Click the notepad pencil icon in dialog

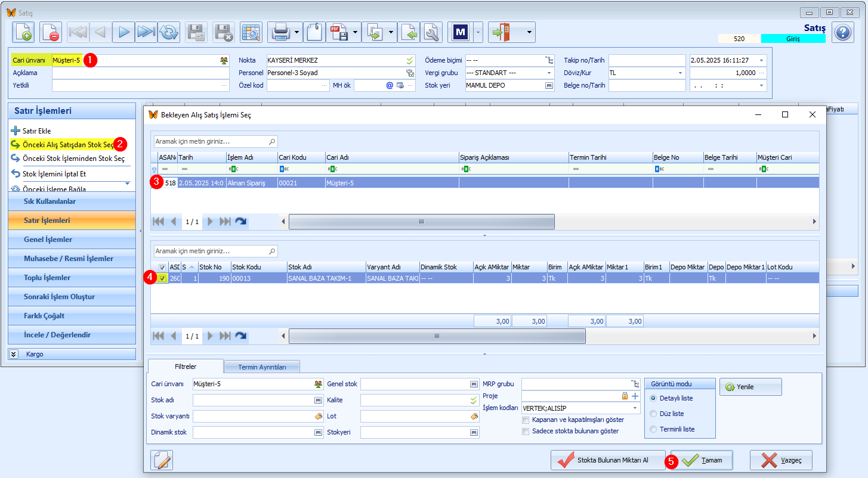click(x=162, y=460)
